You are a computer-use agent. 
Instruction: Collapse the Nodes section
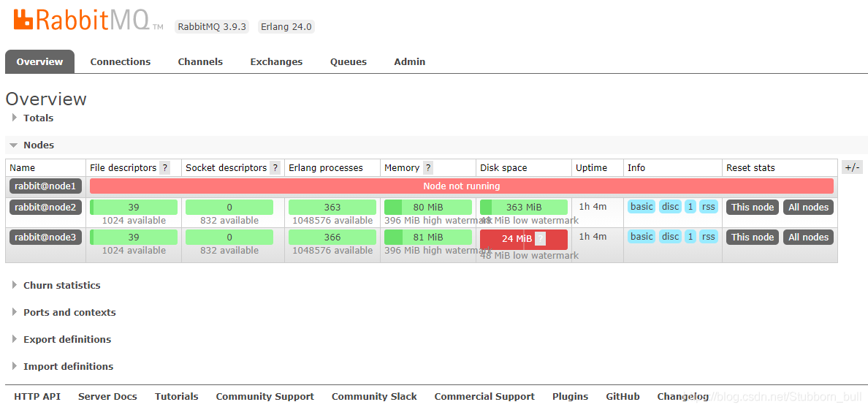[38, 145]
